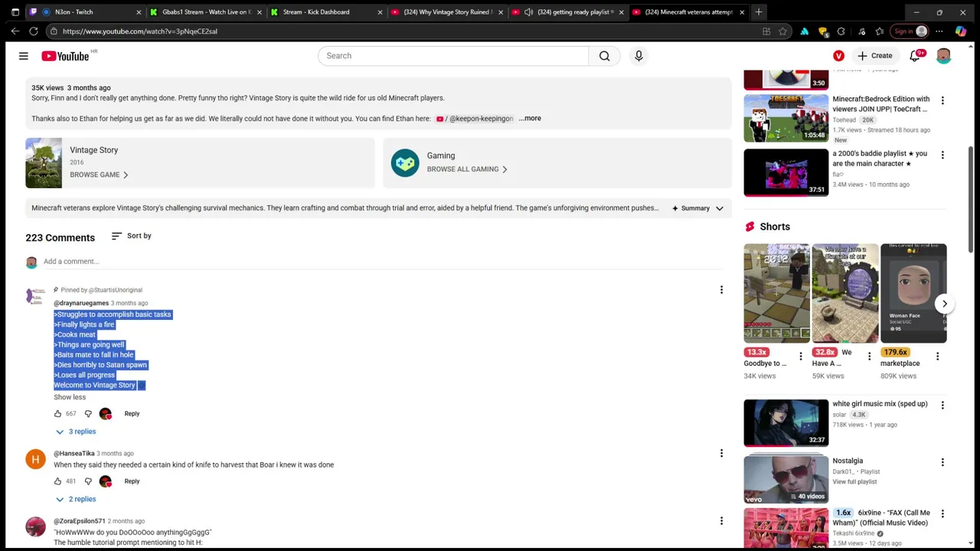Click the browser address bar URL
This screenshot has height=551, width=980.
140,31
